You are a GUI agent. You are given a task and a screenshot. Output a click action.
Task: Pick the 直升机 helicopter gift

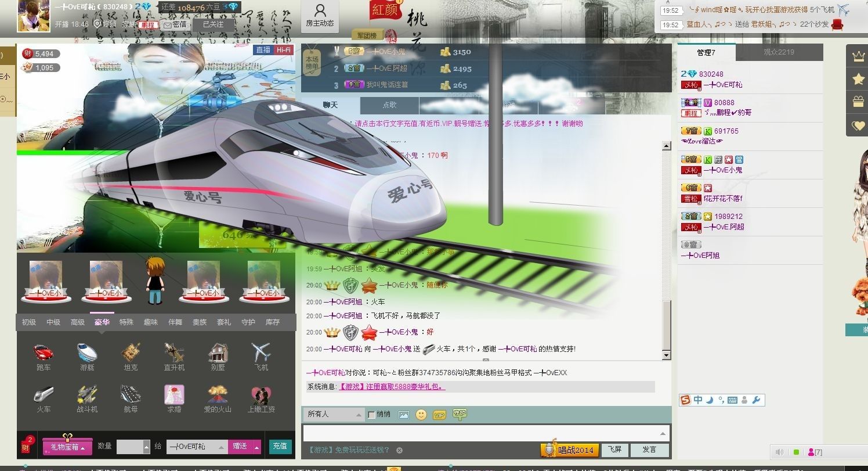(174, 357)
